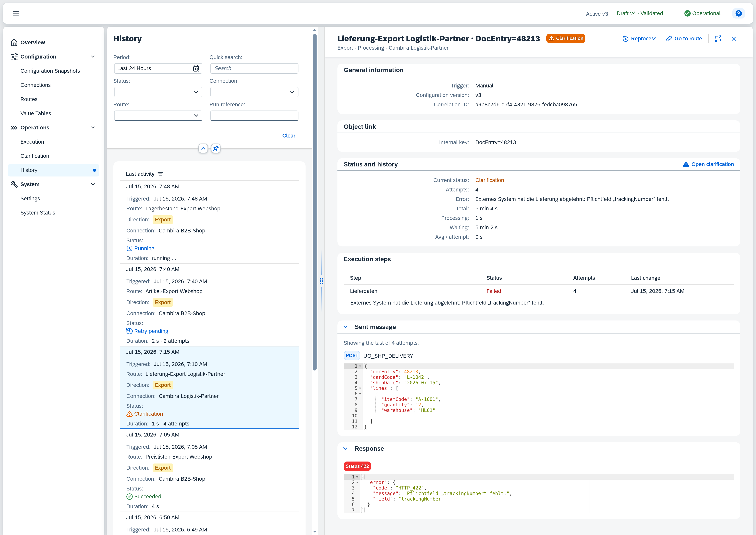Click the Go to route chain icon
Screen dimensions: 756x535
(x=669, y=39)
